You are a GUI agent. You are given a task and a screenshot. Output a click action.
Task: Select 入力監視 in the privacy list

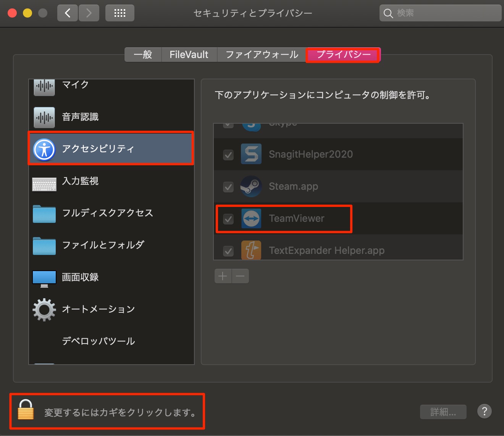(111, 181)
